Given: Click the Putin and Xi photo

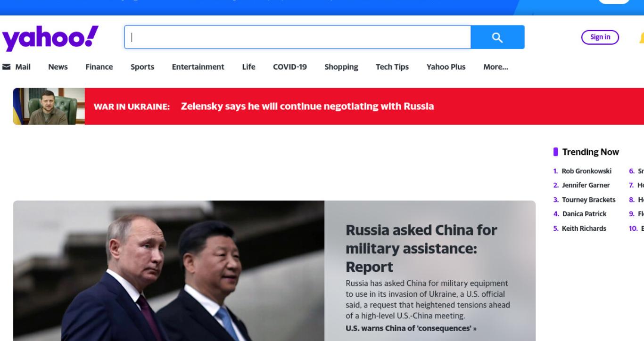Looking at the screenshot, I should pyautogui.click(x=169, y=271).
